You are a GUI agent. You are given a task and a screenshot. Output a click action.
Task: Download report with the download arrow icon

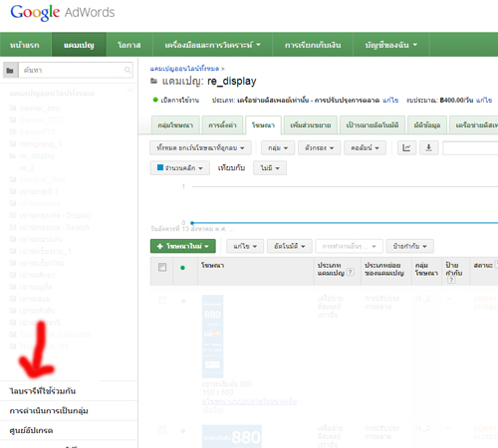(x=429, y=148)
